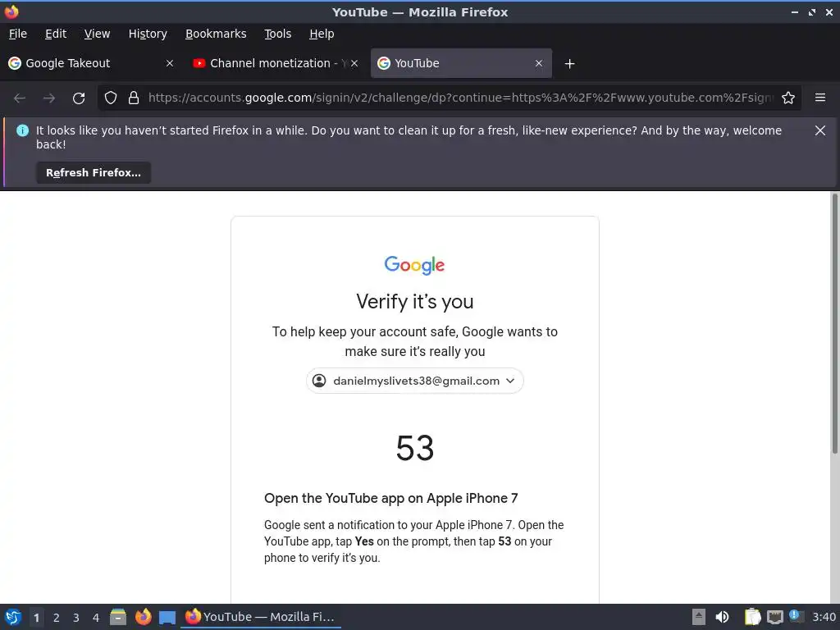Screen dimensions: 840x630
Task: Click the update notifier tray icon
Action: pos(796,616)
